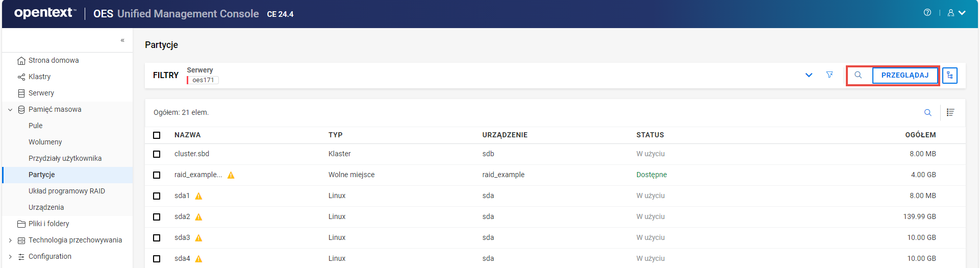Expand Technologia przechowywania in sidebar
The width and height of the screenshot is (980, 268).
pos(10,240)
